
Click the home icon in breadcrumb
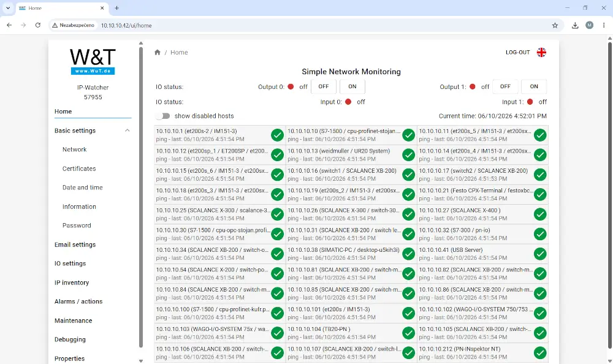click(157, 52)
